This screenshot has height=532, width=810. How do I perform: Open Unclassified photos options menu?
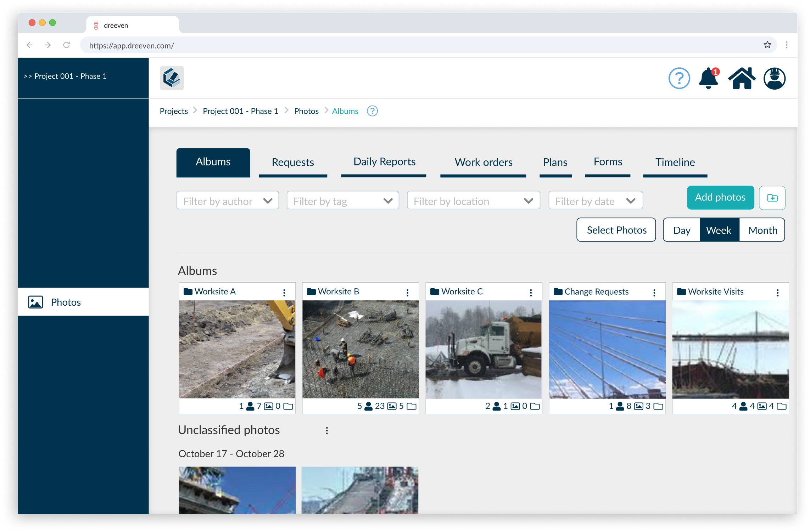coord(327,430)
